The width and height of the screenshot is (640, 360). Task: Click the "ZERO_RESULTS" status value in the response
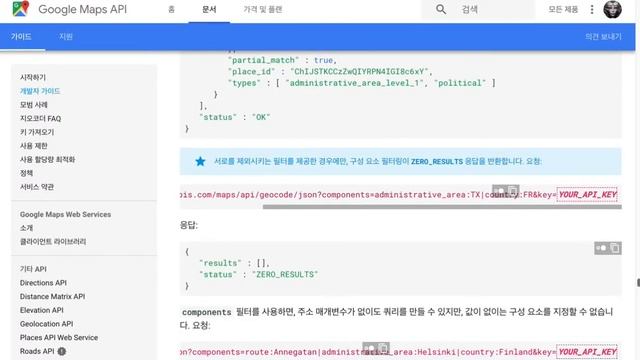[x=285, y=274]
